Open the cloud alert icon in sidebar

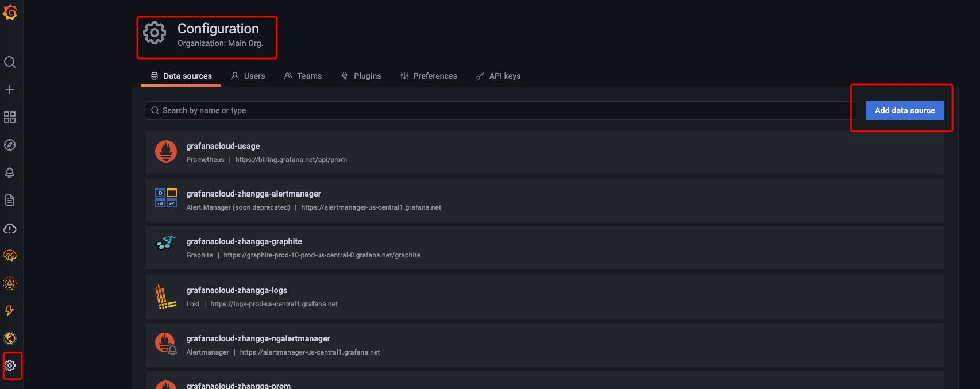coord(10,228)
